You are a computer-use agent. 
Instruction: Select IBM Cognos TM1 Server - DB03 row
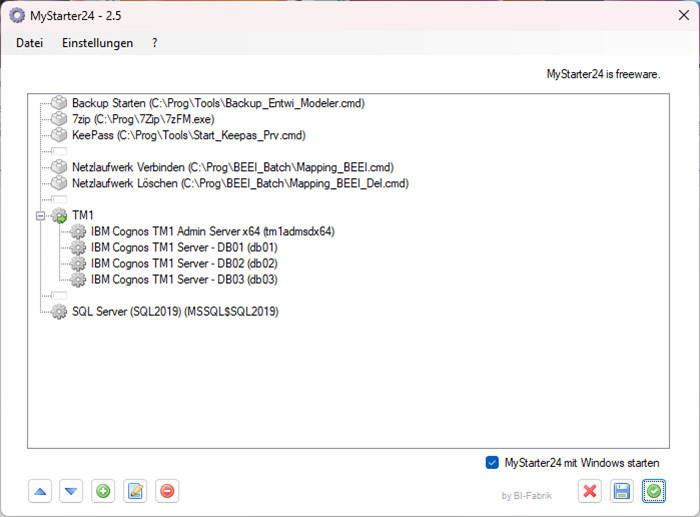[x=184, y=279]
